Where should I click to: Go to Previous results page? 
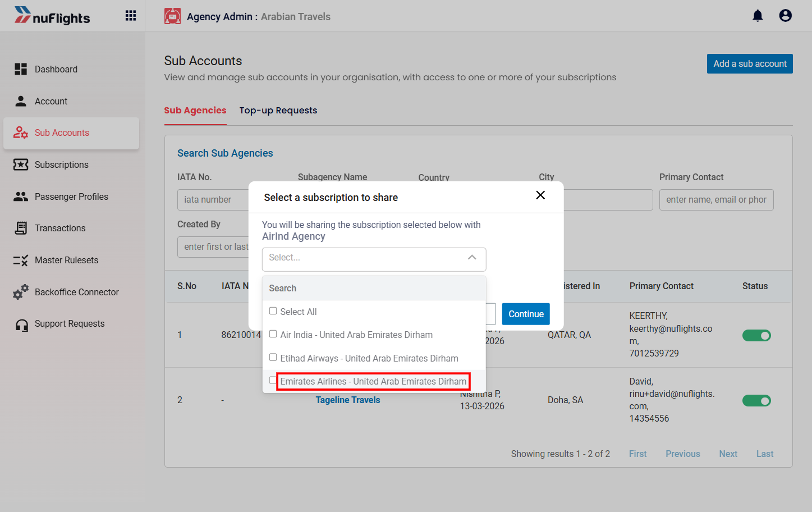click(x=683, y=454)
